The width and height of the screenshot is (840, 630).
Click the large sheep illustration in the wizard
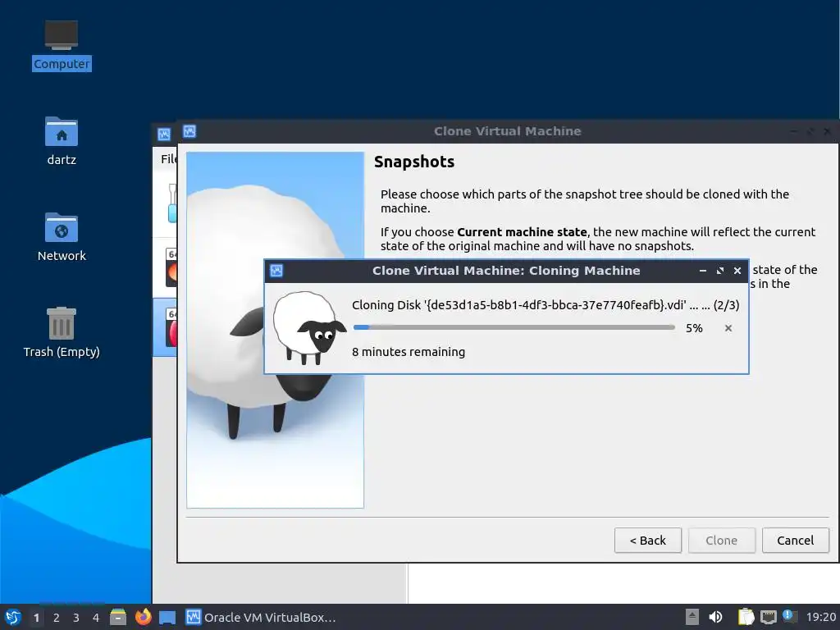276,330
